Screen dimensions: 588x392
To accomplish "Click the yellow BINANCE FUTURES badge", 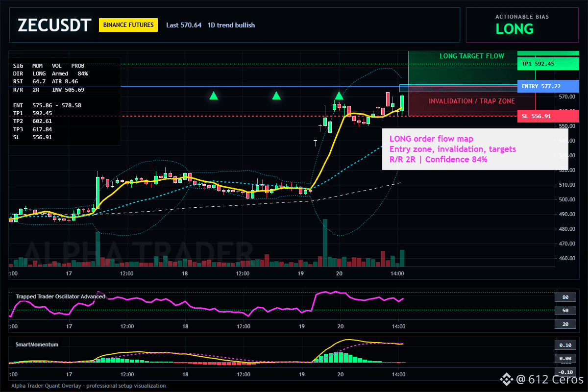I will point(128,25).
